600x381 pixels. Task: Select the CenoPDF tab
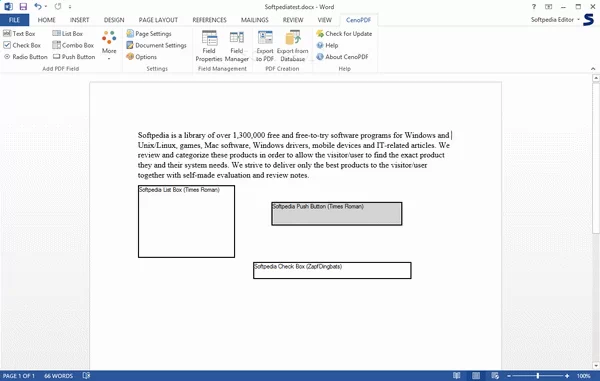tap(358, 20)
